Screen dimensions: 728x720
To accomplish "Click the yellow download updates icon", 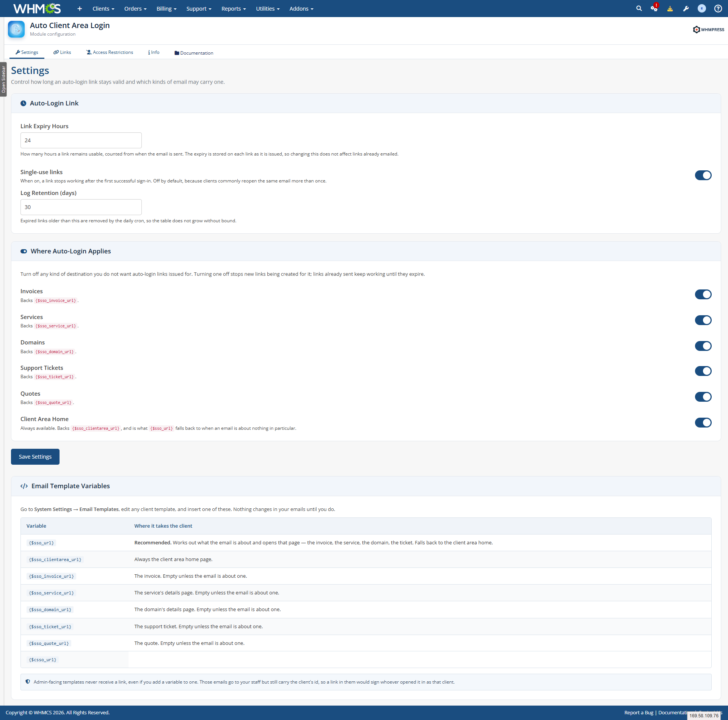I will [670, 9].
